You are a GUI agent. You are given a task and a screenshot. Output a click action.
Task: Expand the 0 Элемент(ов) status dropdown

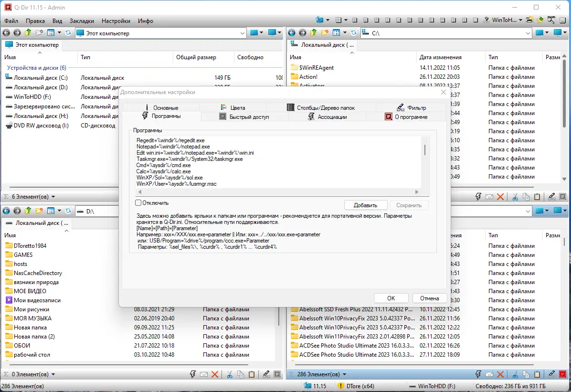[53, 374]
